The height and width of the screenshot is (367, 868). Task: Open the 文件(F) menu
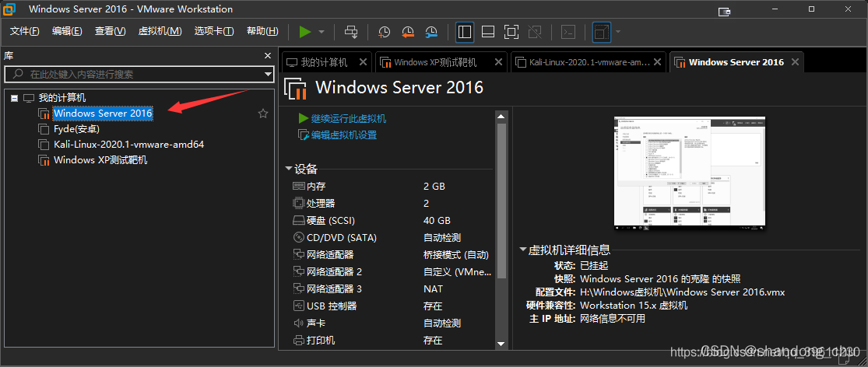pos(25,32)
